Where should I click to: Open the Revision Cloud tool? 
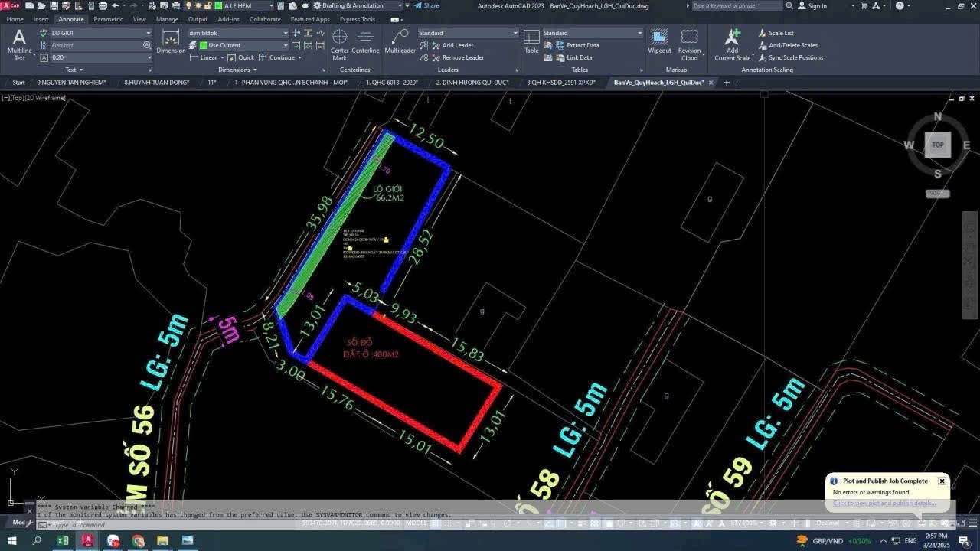tap(689, 44)
